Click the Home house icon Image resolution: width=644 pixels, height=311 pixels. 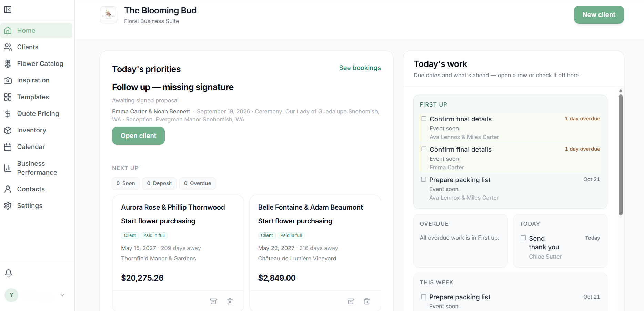(x=8, y=30)
